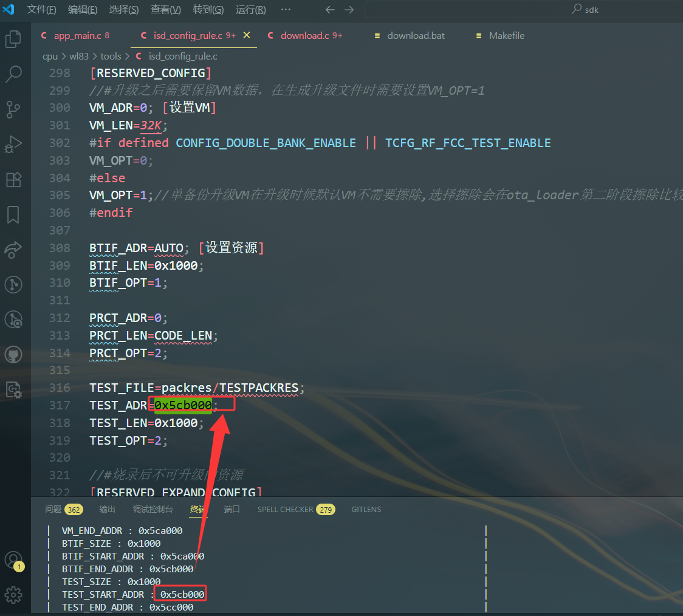Expand the isd_config_rule.c breadcrumb
The image size is (683, 616).
pos(177,56)
